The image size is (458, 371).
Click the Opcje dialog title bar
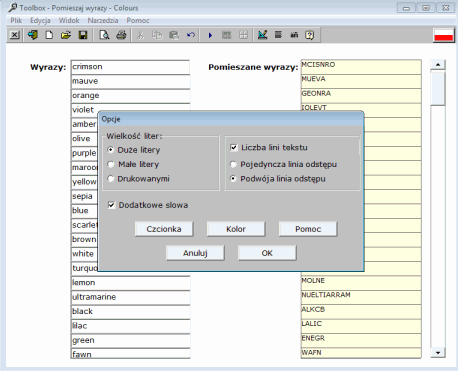pos(231,119)
